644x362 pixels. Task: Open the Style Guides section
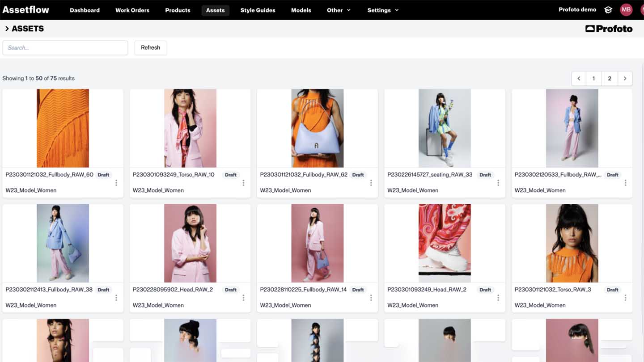258,10
